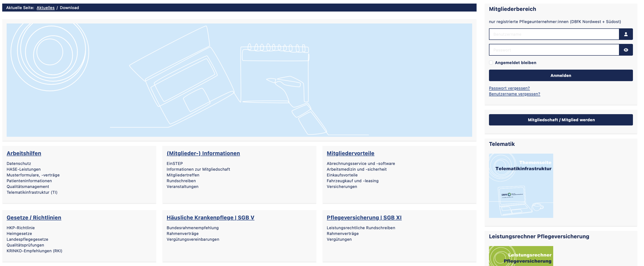Open Gesetze / Richtlinien heading link

point(34,217)
